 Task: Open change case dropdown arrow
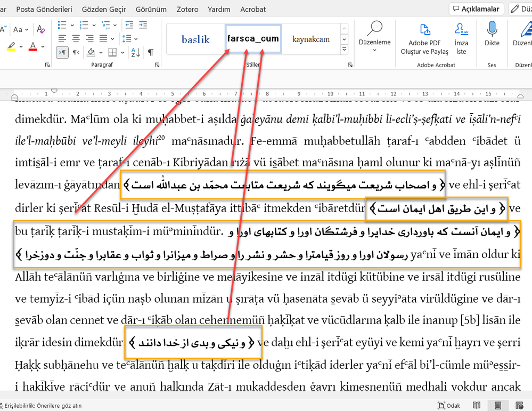click(x=27, y=30)
